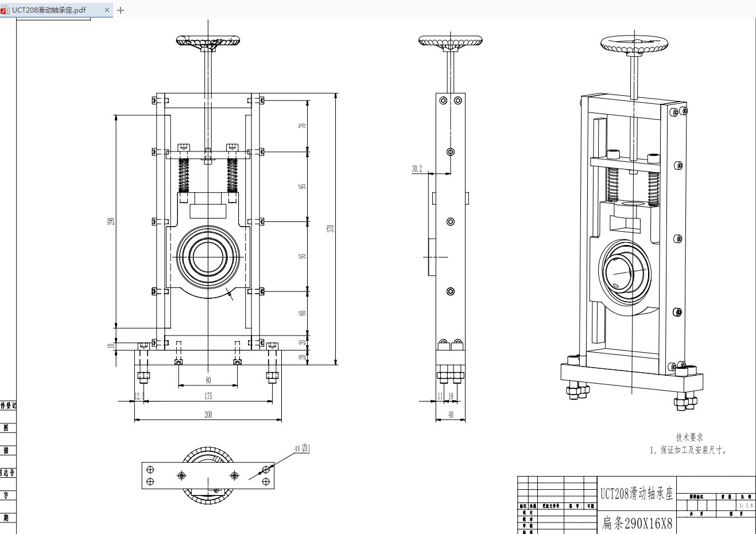Click the 30.2 dimension on the side view

click(417, 169)
